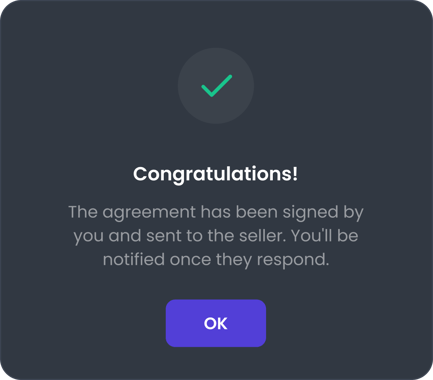Click the line 'The agreement has been signed by'
433x380 pixels.
pos(216,213)
